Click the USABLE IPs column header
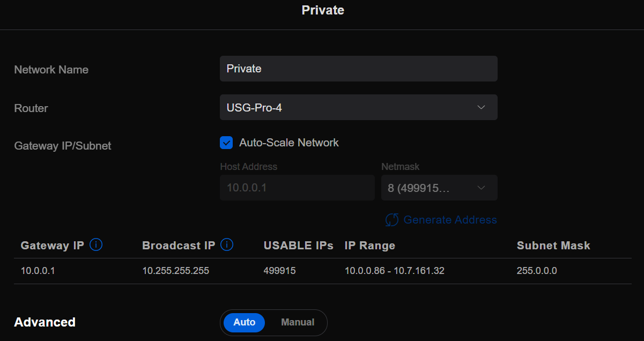The image size is (644, 341). pyautogui.click(x=298, y=246)
